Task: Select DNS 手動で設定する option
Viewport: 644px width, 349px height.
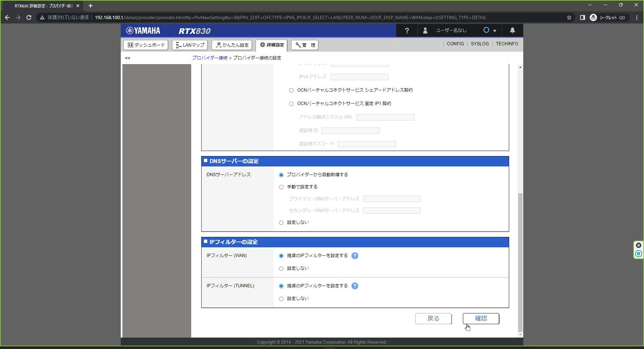Action: pos(281,187)
